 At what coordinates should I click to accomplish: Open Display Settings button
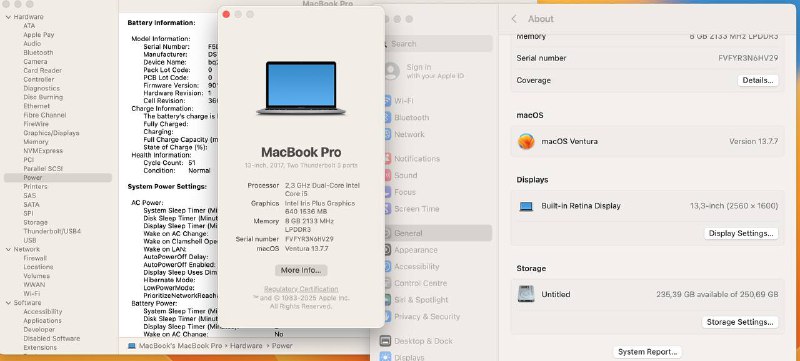(x=741, y=234)
